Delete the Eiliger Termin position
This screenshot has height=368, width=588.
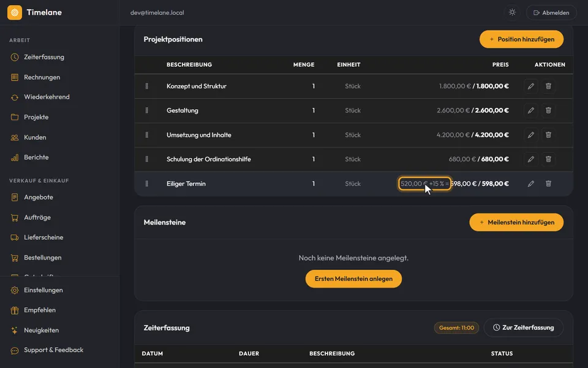pyautogui.click(x=548, y=183)
